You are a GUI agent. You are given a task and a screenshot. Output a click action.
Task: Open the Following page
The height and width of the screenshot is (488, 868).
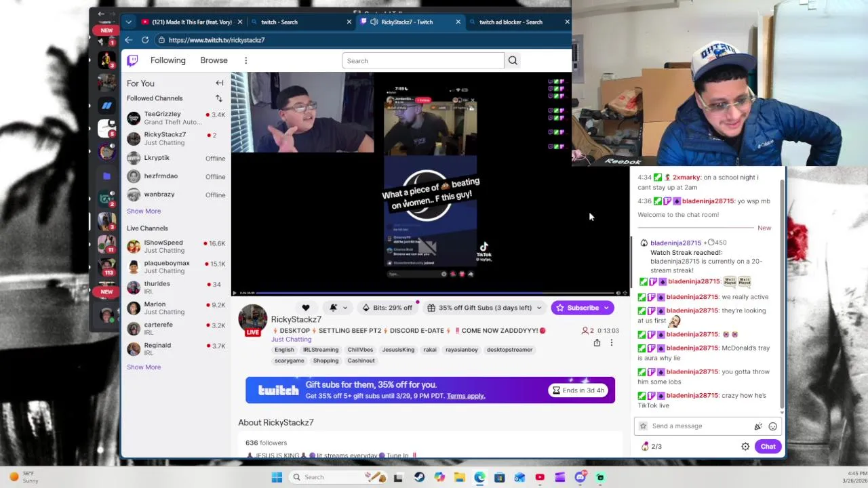point(167,60)
